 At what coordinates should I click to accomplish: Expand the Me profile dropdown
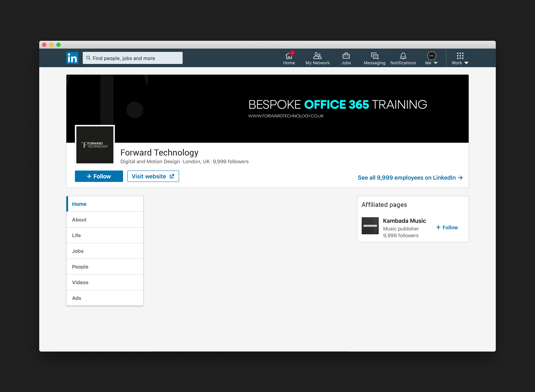coord(435,63)
